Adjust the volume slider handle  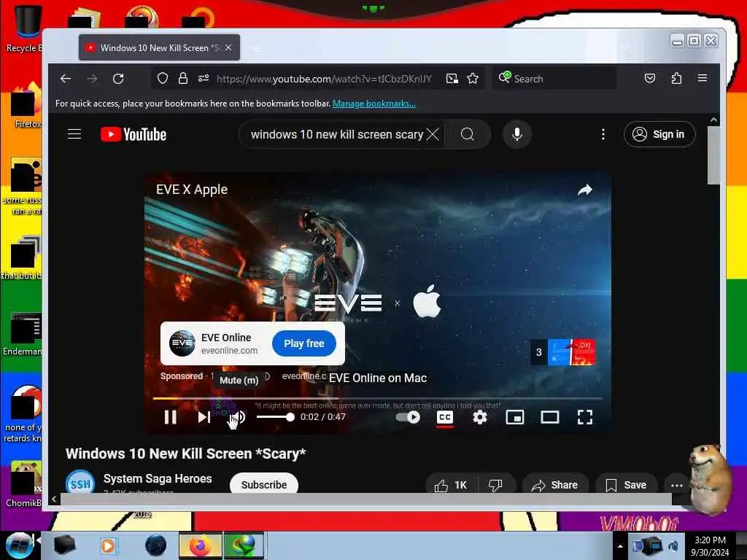[290, 417]
